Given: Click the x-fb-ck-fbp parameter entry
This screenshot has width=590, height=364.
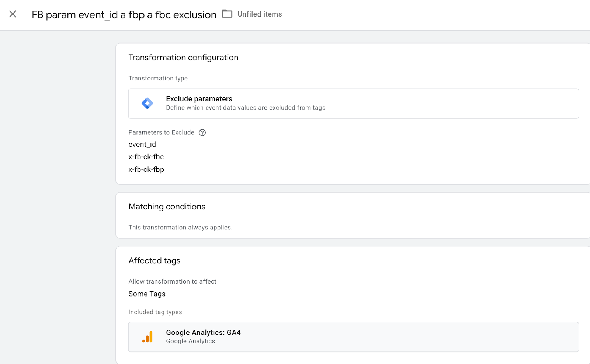Looking at the screenshot, I should tap(146, 170).
